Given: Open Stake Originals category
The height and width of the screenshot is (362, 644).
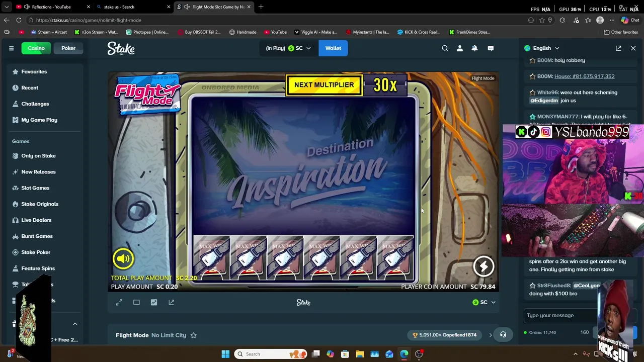Looking at the screenshot, I should (40, 204).
